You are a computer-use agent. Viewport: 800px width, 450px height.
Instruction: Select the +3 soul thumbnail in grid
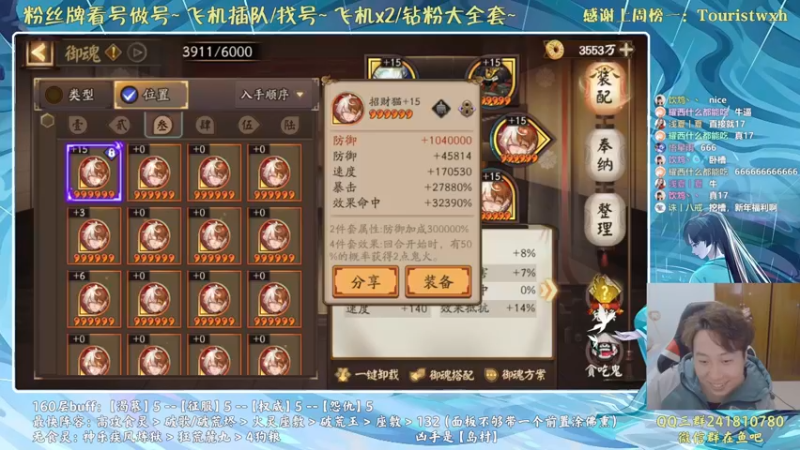point(94,236)
